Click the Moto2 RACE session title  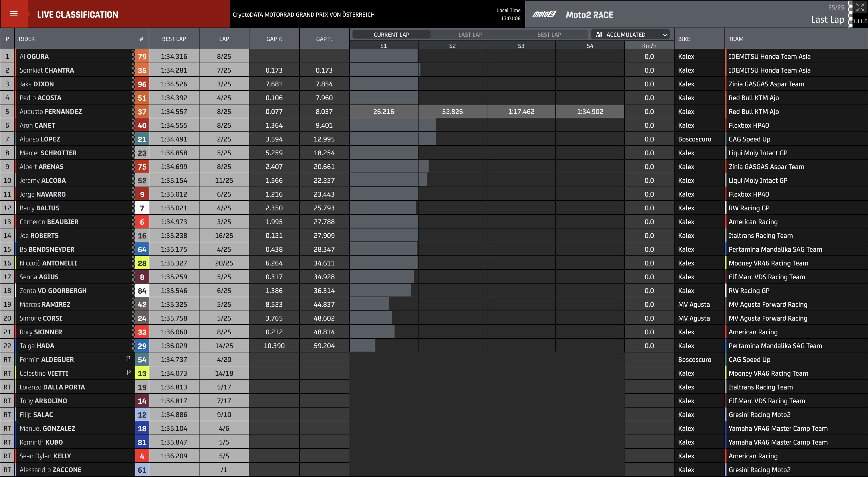coord(589,15)
